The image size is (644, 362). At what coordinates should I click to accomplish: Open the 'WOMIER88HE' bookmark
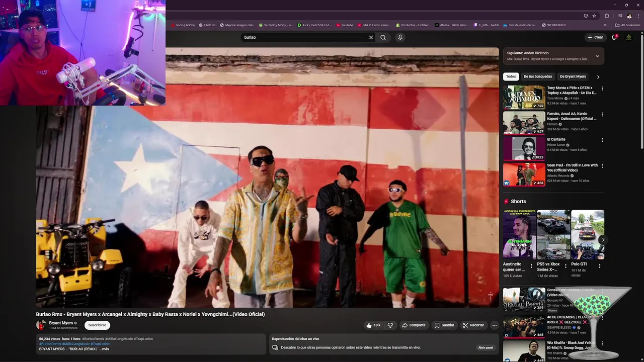[x=554, y=25]
